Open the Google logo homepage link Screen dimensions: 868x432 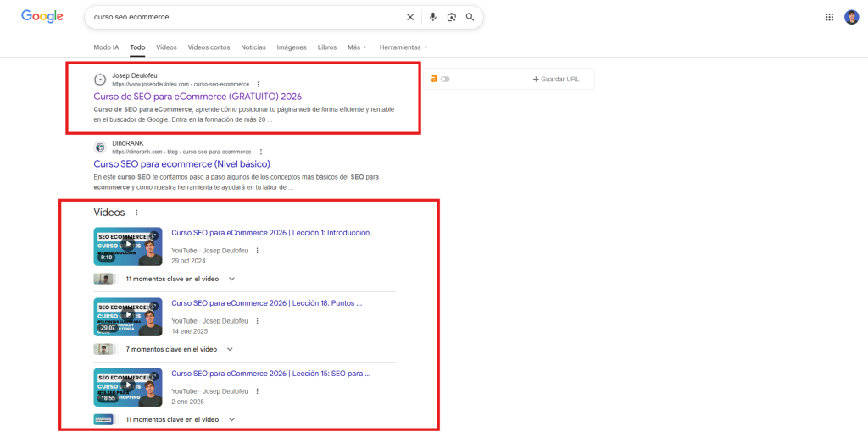[x=42, y=17]
